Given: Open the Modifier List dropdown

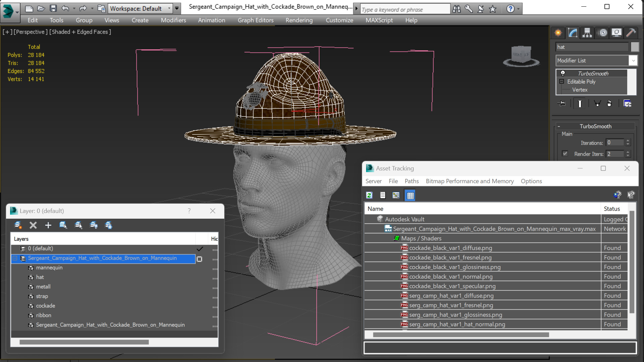Looking at the screenshot, I should [633, 61].
